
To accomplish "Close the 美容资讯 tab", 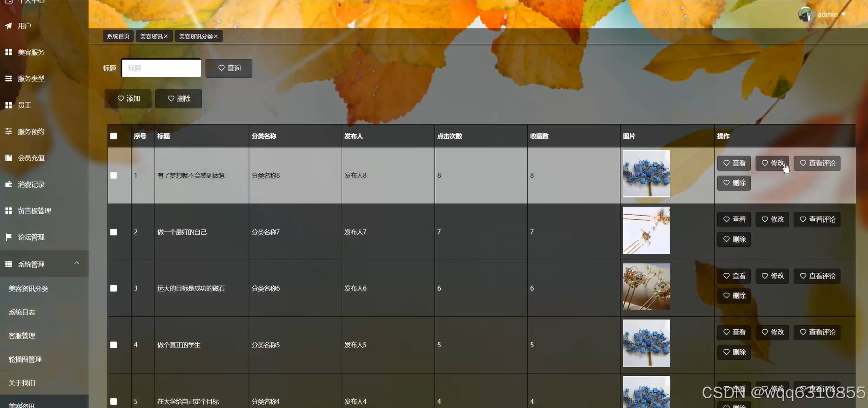I will point(166,36).
